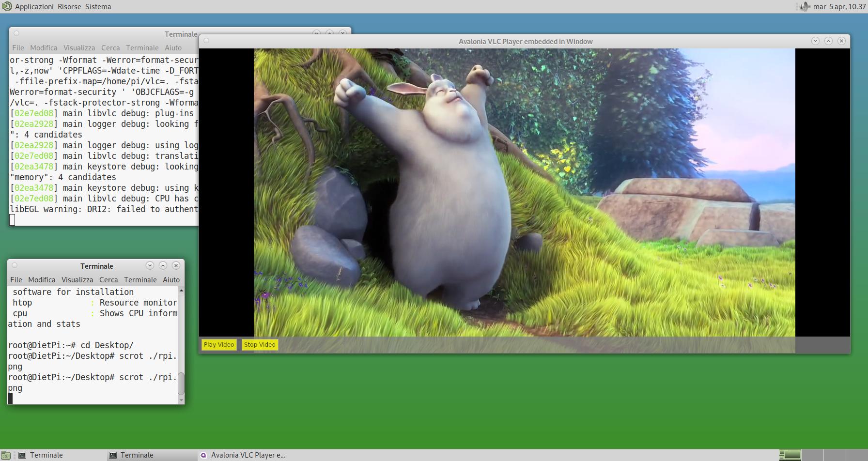The height and width of the screenshot is (461, 868).
Task: Open Aiuto menu in the libvlc-log Terminale window
Action: tap(173, 47)
